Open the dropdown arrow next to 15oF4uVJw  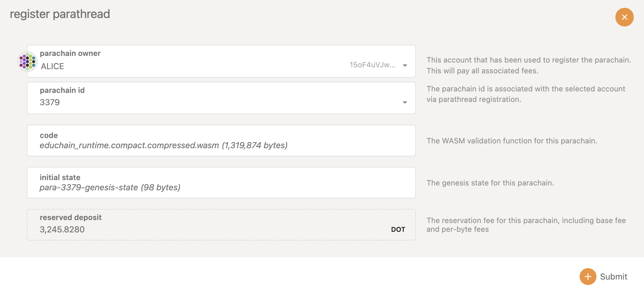point(405,65)
